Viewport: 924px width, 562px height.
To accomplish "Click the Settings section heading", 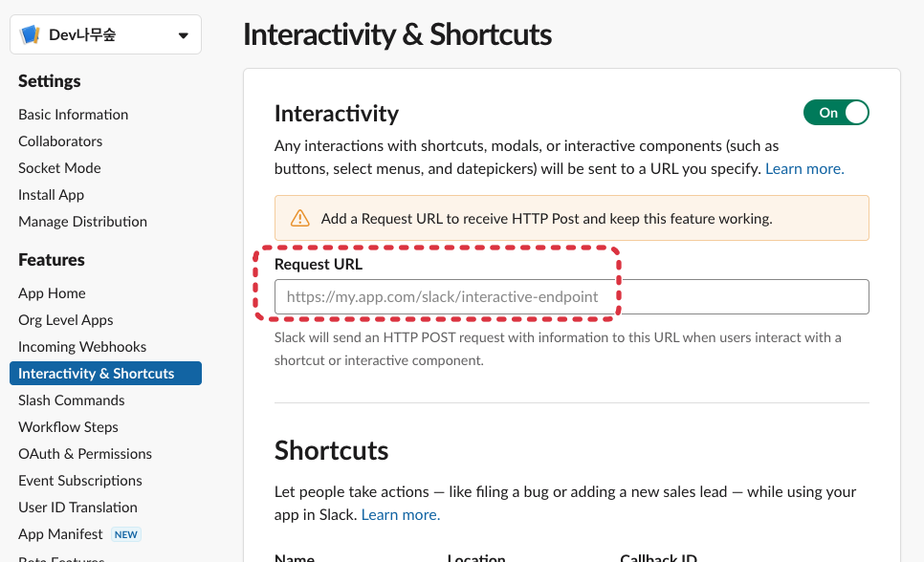I will [50, 81].
